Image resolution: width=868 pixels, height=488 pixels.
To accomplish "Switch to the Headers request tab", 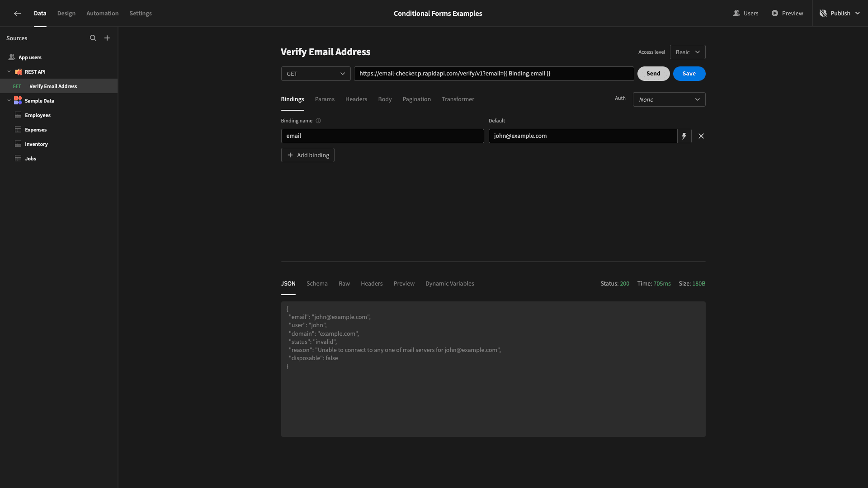I will tap(356, 99).
